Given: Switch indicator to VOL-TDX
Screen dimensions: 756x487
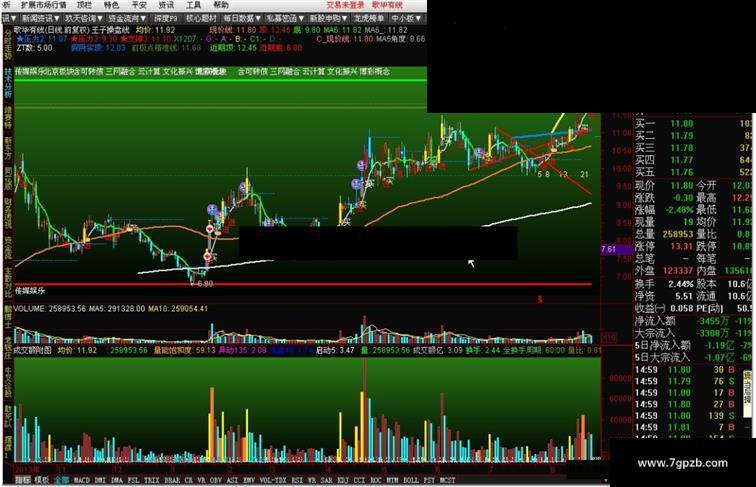Looking at the screenshot, I should [x=273, y=480].
